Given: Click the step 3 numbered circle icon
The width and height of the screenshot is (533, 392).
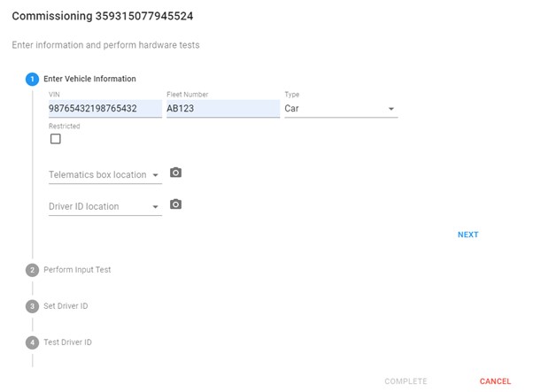Looking at the screenshot, I should coord(32,306).
